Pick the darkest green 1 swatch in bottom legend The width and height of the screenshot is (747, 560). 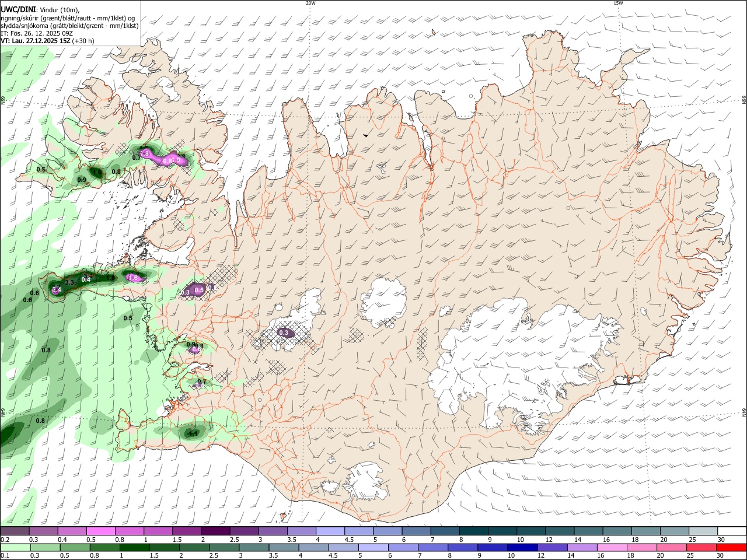click(x=134, y=548)
